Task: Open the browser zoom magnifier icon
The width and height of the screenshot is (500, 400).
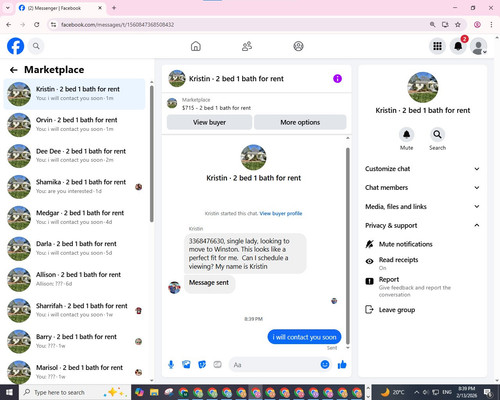Action: (x=432, y=25)
